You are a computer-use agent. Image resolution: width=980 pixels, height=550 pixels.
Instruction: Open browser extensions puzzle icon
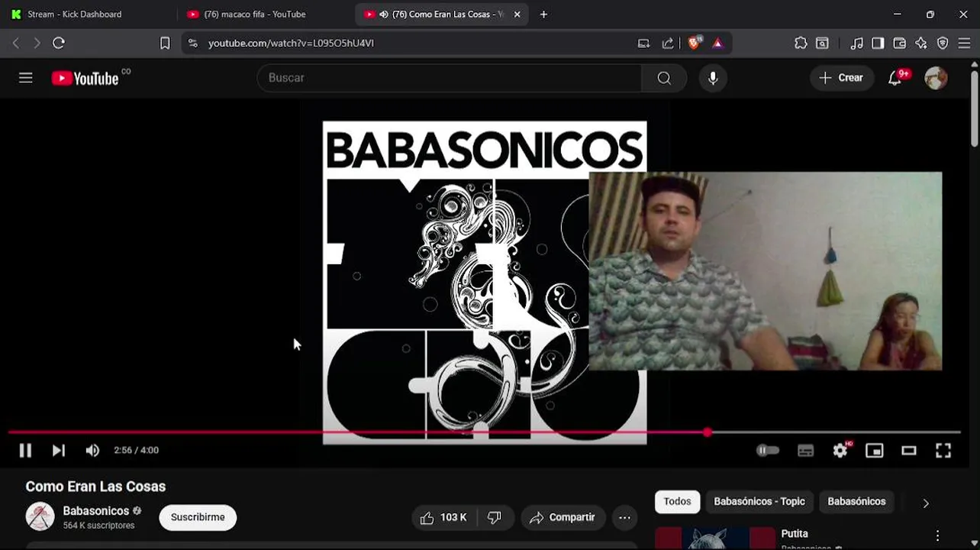(801, 43)
